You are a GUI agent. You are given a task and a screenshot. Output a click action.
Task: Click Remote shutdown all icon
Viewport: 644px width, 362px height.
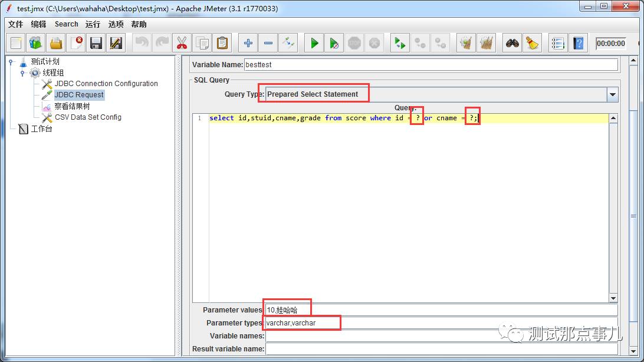click(x=441, y=43)
